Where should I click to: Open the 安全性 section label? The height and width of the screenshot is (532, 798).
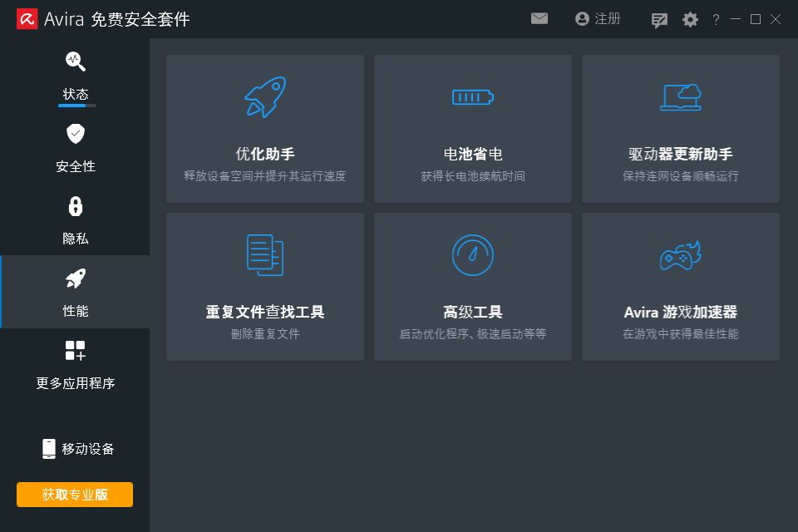(x=76, y=166)
